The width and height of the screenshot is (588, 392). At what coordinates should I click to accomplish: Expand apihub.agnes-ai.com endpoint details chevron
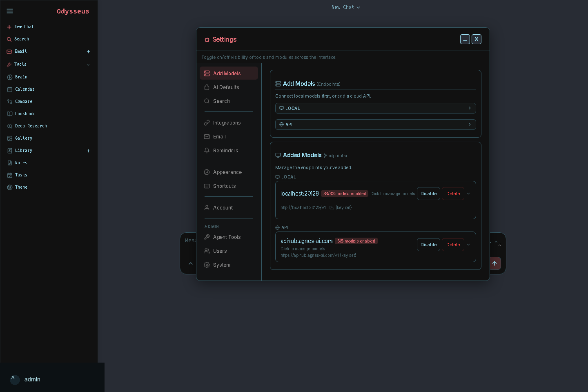coord(468,245)
